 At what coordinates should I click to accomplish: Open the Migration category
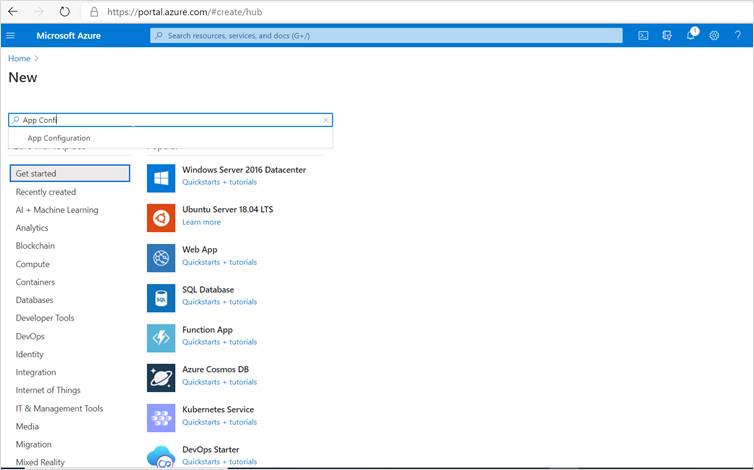coord(33,445)
